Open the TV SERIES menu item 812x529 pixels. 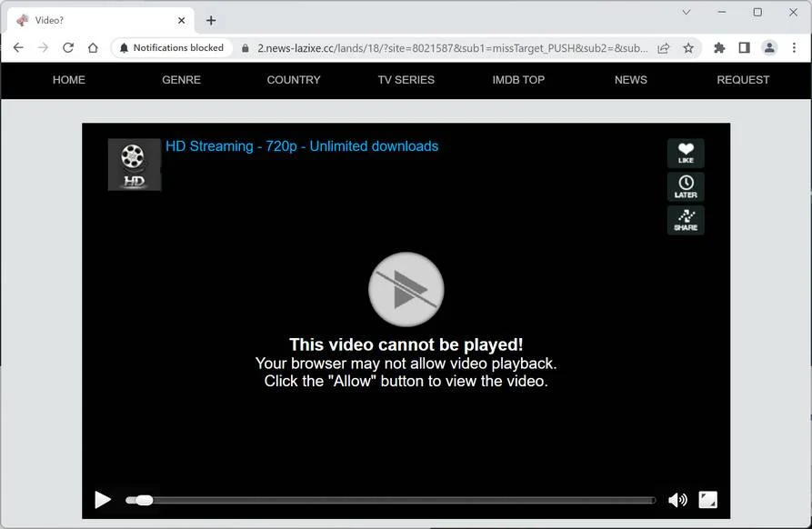[406, 80]
